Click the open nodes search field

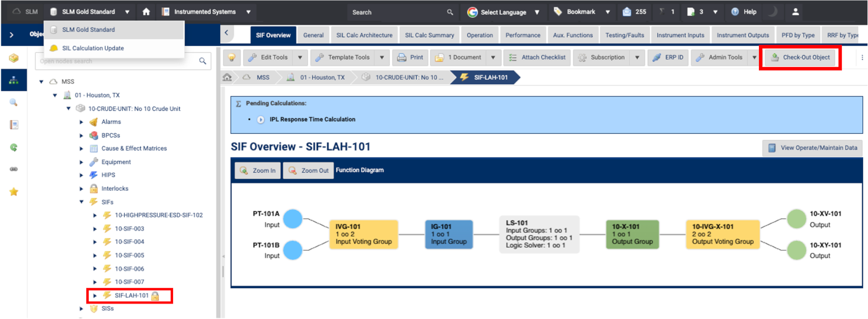115,61
